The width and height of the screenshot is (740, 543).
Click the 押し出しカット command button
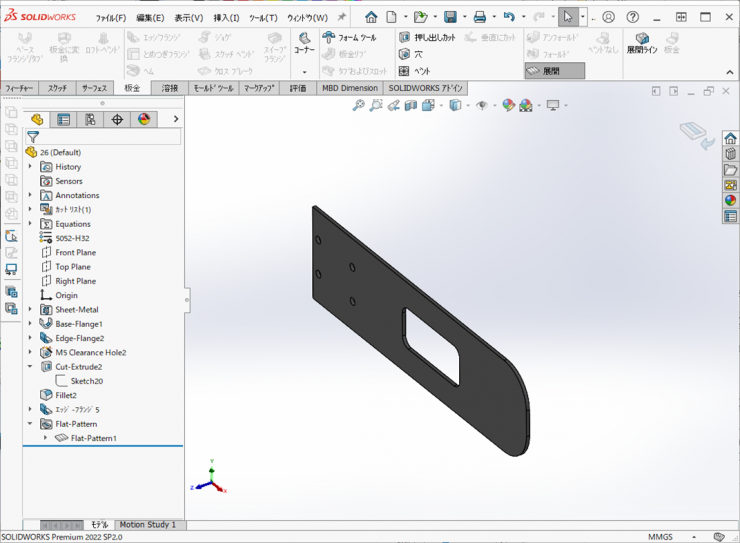tap(427, 37)
